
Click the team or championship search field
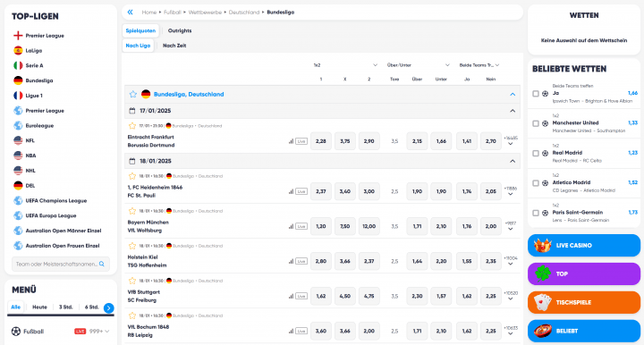pyautogui.click(x=61, y=265)
